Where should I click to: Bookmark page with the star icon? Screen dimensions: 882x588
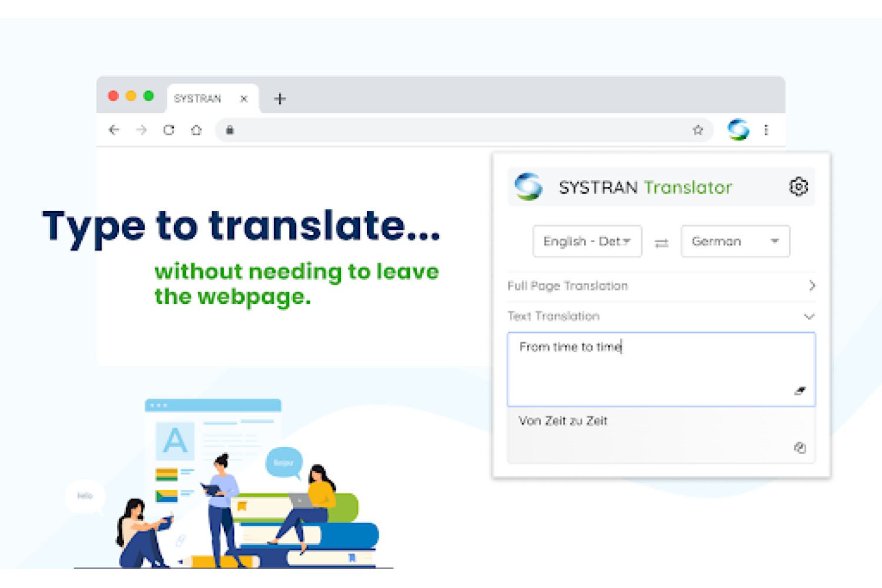[x=698, y=130]
